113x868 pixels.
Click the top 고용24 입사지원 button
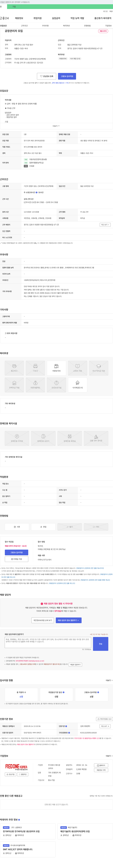(x=67, y=76)
